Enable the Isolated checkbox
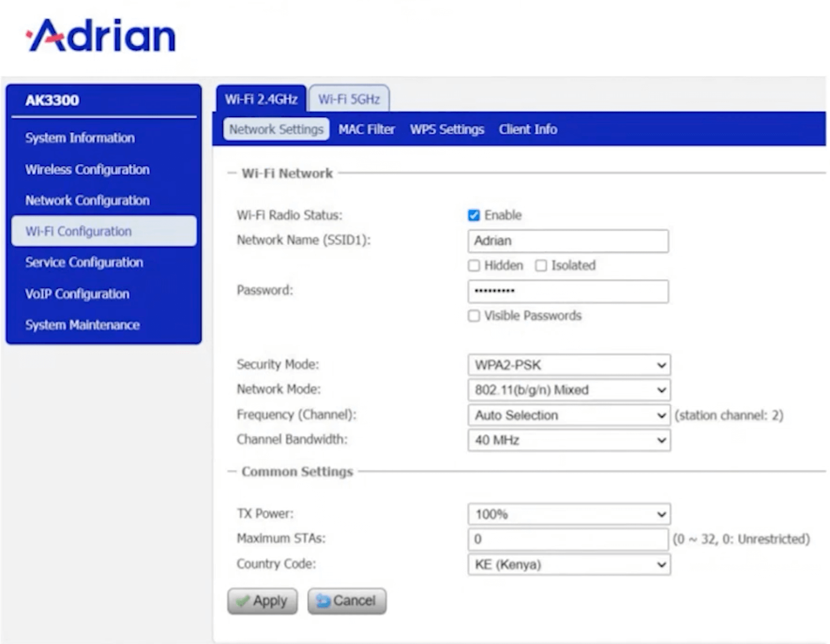Screen dimensions: 830x644 pos(541,266)
